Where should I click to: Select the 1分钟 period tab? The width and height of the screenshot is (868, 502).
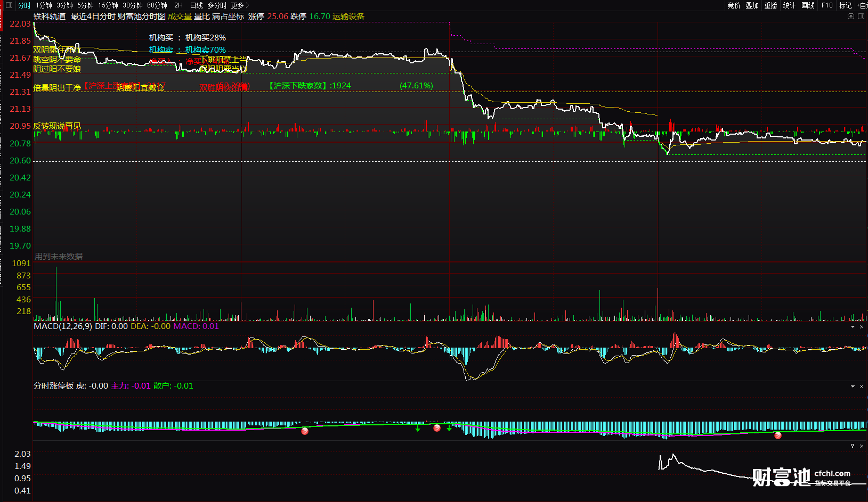coord(44,5)
